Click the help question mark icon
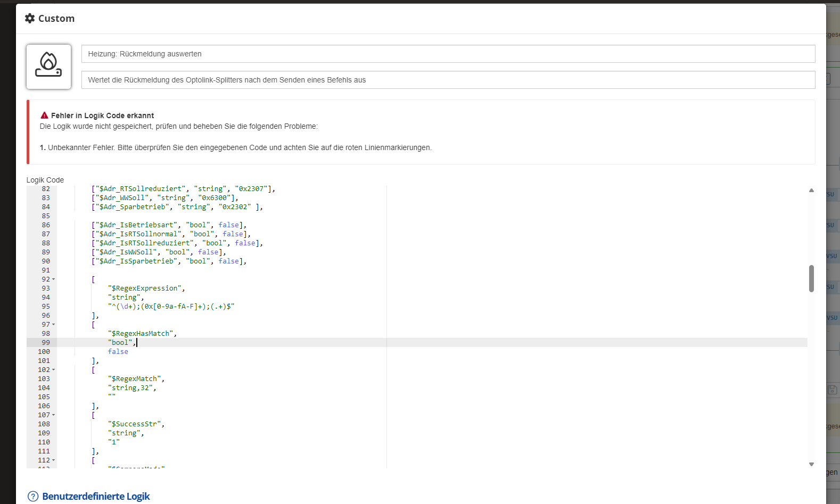 (33, 496)
